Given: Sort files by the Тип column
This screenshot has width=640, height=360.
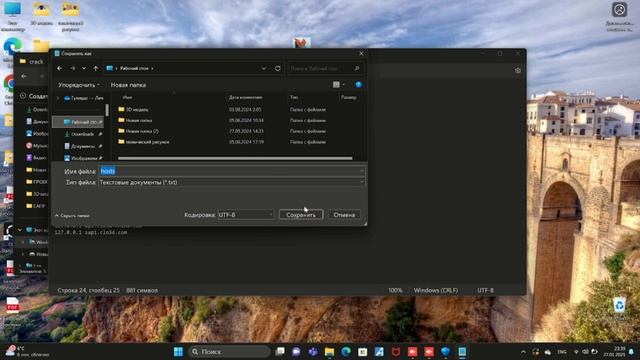Looking at the screenshot, I should coord(294,98).
